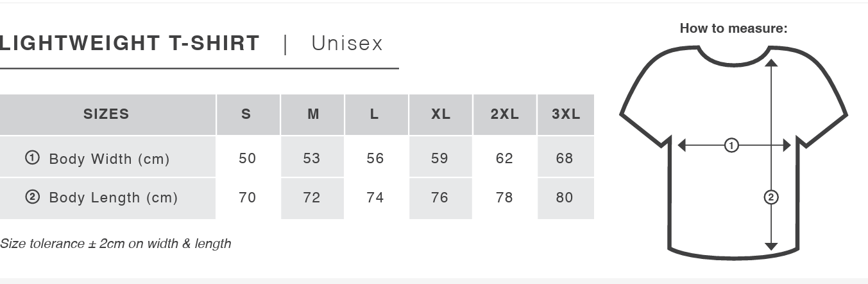Click the 2XL body width value 62
Screen dimensions: 868x284
point(504,158)
